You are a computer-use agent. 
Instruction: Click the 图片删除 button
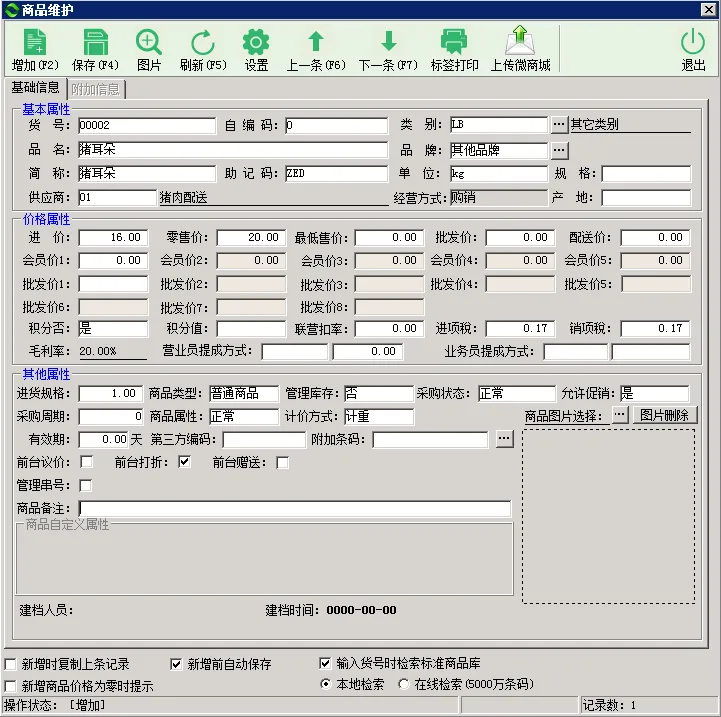664,415
